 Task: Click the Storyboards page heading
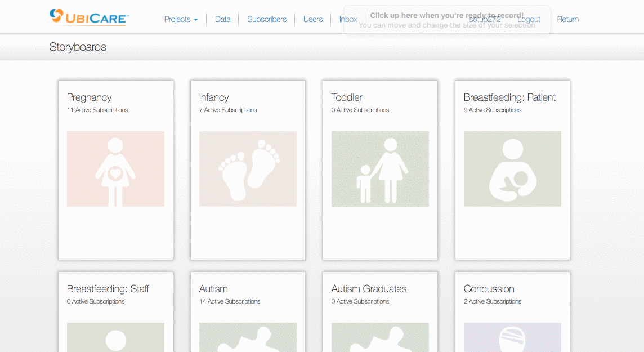pos(78,47)
